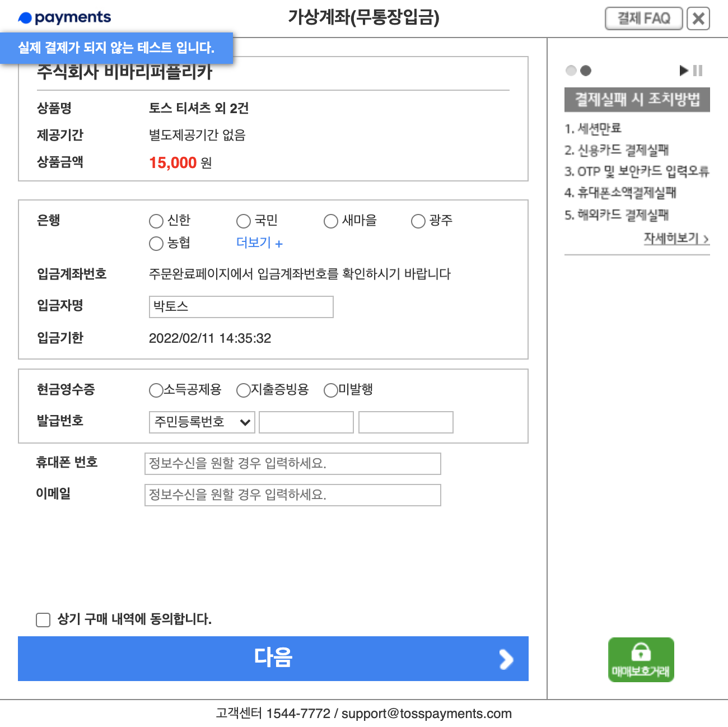Image resolution: width=728 pixels, height=727 pixels.
Task: Click the 결제실패 시 조치방법 header
Action: tap(637, 100)
